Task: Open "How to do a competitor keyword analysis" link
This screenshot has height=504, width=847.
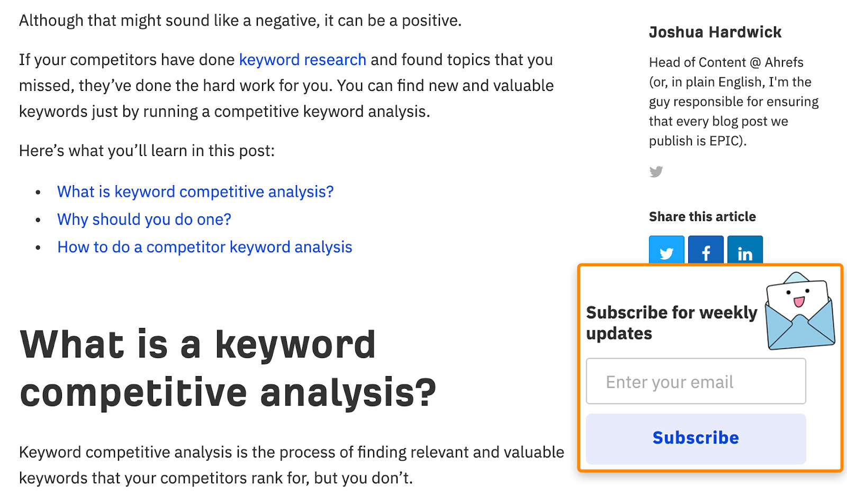Action: click(204, 247)
